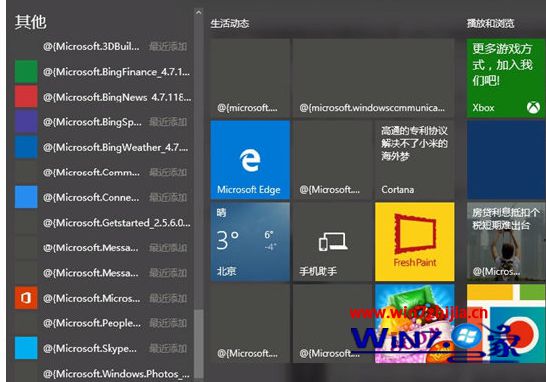Click the green BingFinance app icon
The image size is (546, 382).
(x=26, y=72)
